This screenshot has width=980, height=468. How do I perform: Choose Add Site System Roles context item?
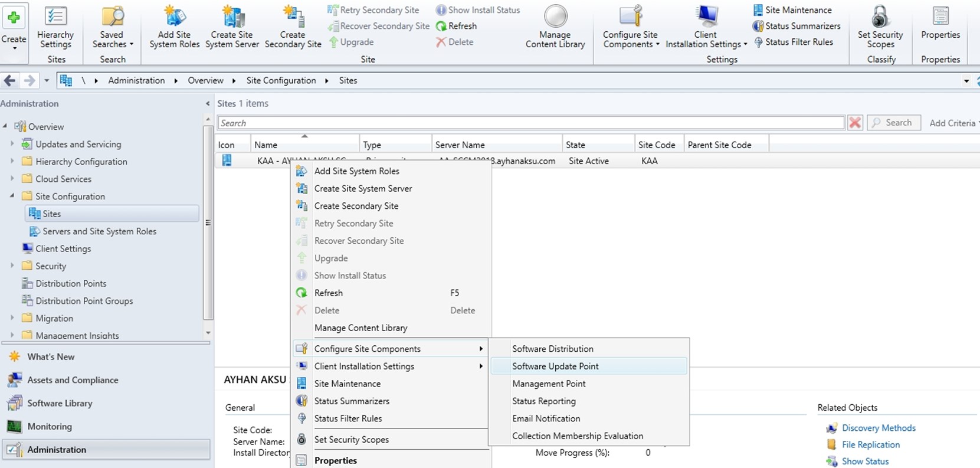click(391, 171)
